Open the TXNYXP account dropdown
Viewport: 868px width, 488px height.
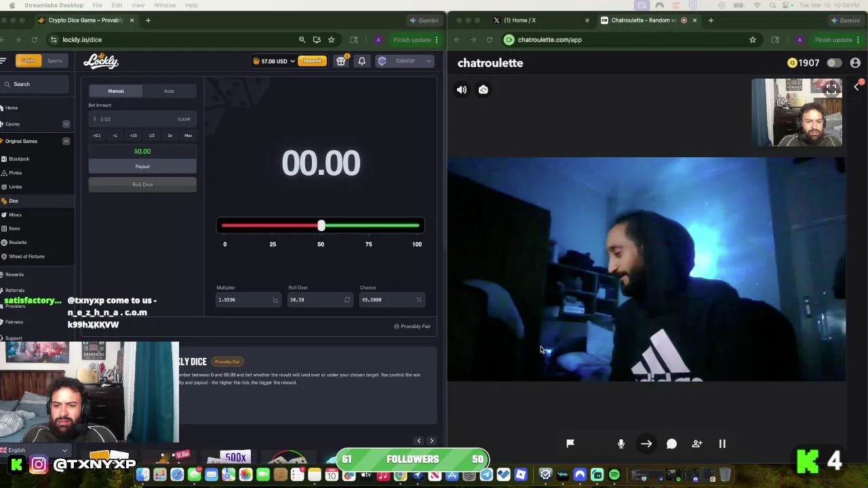405,61
